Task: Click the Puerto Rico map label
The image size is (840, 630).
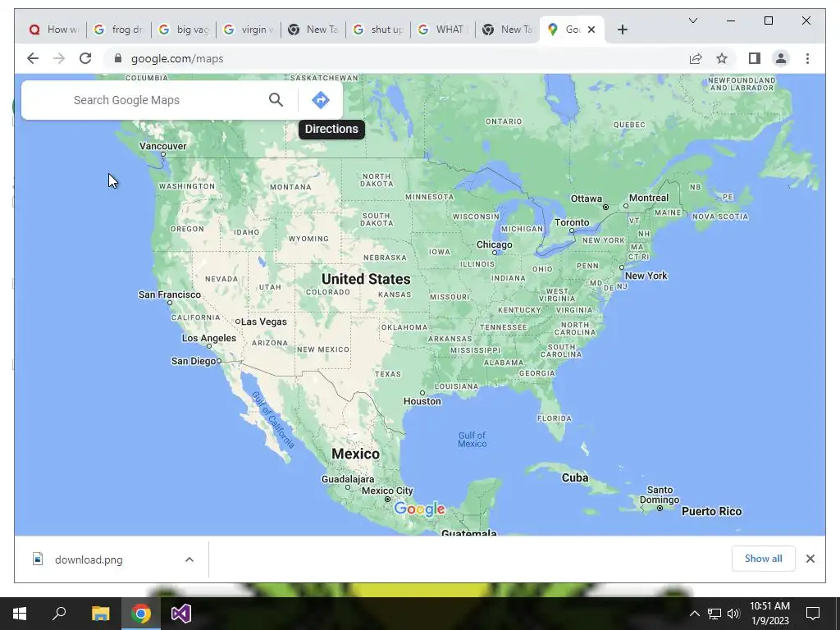Action: pos(711,512)
